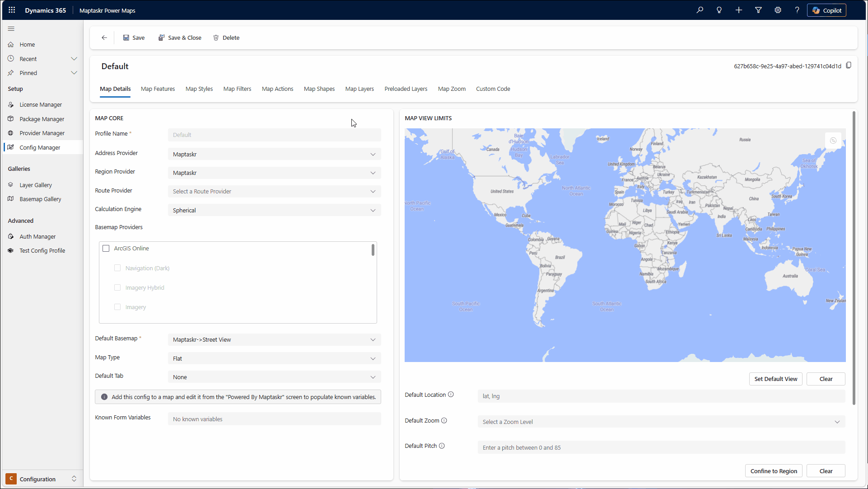Click the Set Default View button
The height and width of the screenshot is (489, 868).
pos(775,379)
